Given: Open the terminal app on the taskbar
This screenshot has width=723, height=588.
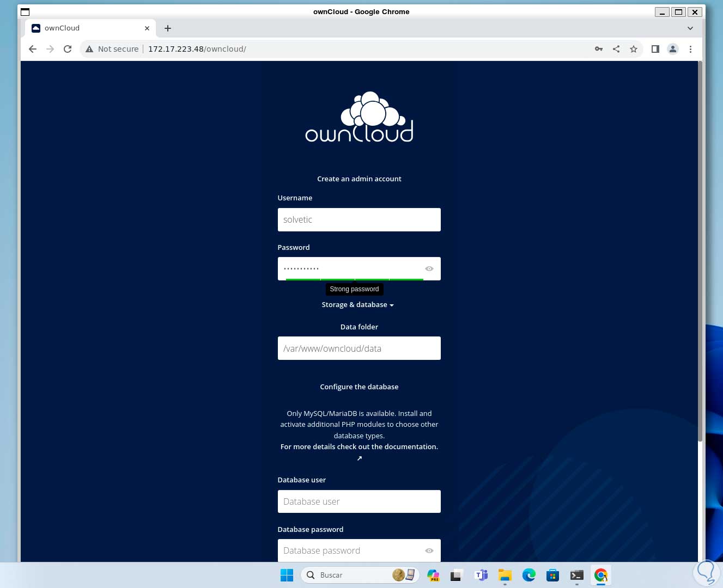Looking at the screenshot, I should [x=577, y=575].
